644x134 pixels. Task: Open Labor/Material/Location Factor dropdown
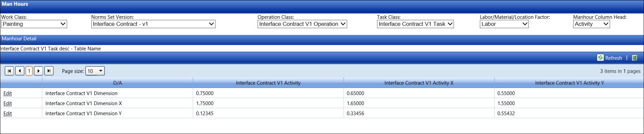click(x=504, y=24)
